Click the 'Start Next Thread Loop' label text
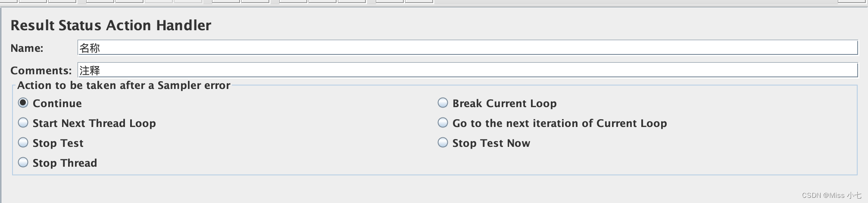The height and width of the screenshot is (203, 868). (94, 123)
